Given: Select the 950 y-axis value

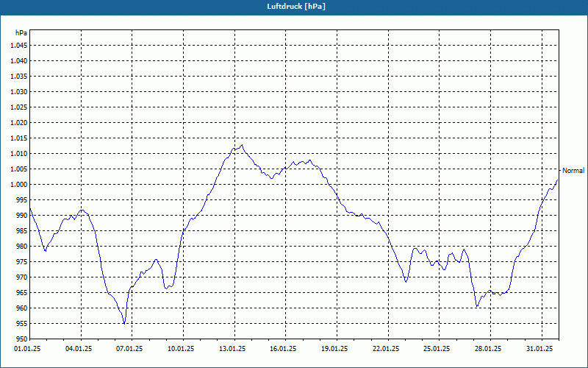Looking at the screenshot, I should [22, 339].
